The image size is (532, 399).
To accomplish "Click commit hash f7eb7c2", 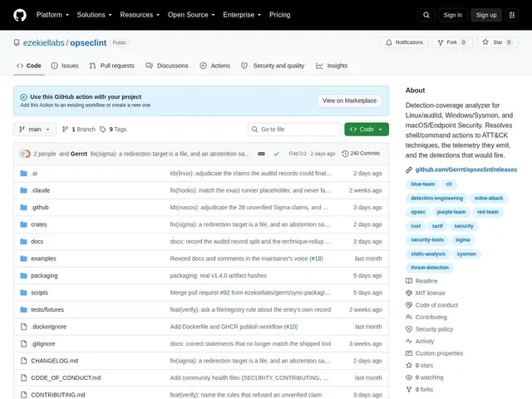I will (x=298, y=154).
